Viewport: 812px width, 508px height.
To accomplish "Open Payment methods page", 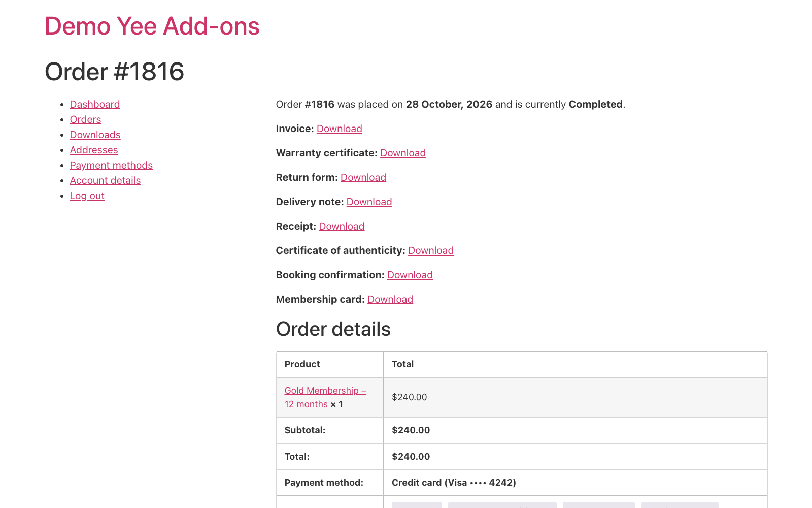I will [111, 165].
